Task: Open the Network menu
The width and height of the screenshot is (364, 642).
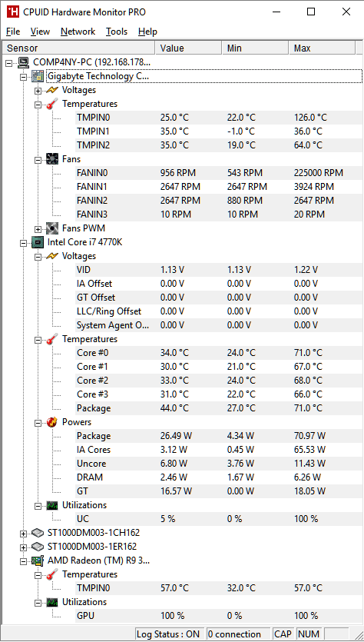Action: pyautogui.click(x=78, y=32)
